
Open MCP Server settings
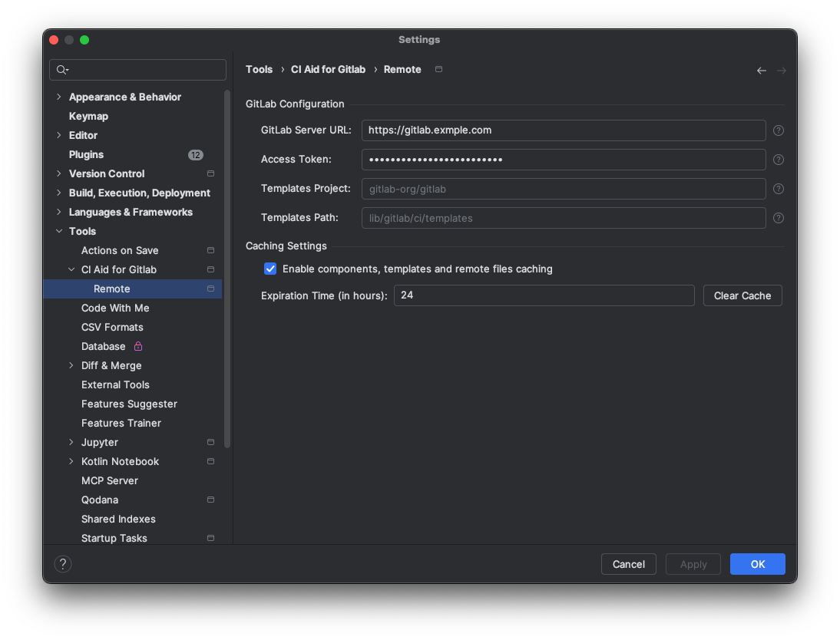point(110,480)
